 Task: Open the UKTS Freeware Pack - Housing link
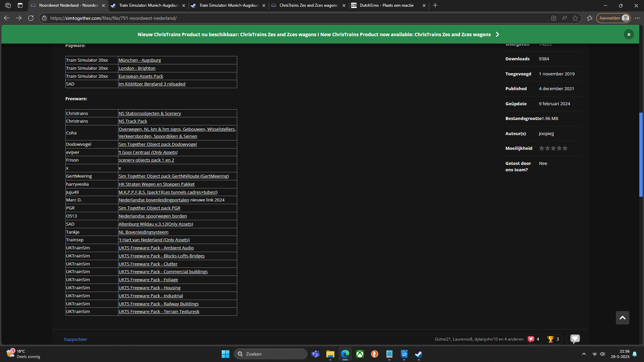[x=150, y=288]
